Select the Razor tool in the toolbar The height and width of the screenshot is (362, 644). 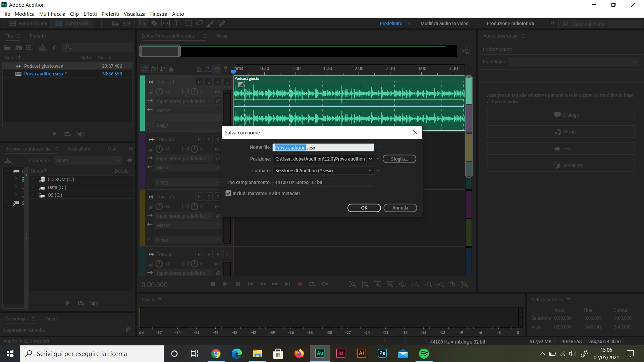point(154,23)
